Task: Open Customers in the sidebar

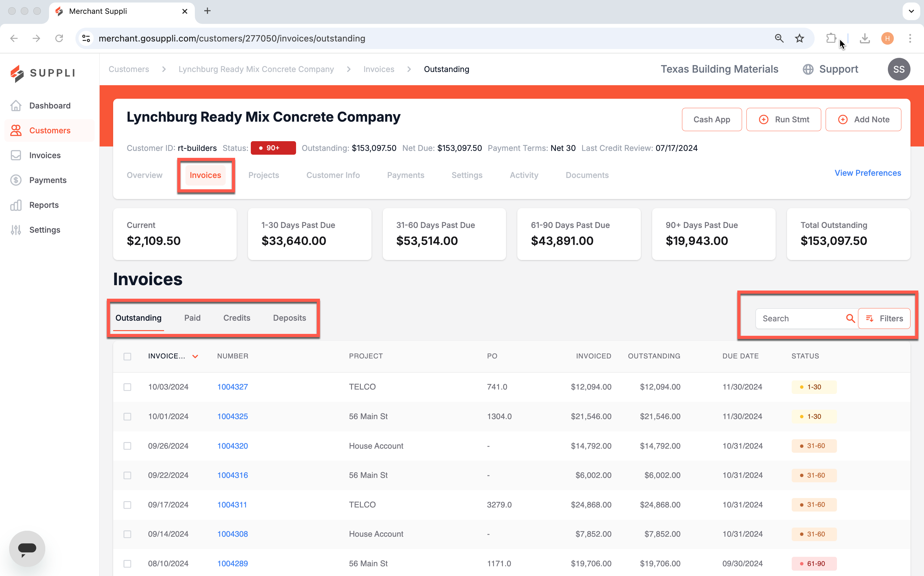Action: tap(49, 130)
